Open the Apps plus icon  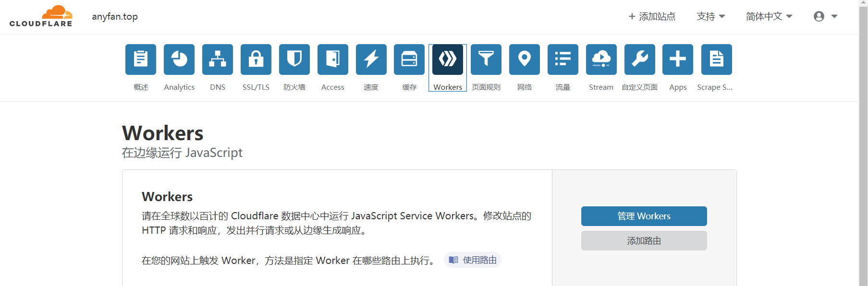678,60
